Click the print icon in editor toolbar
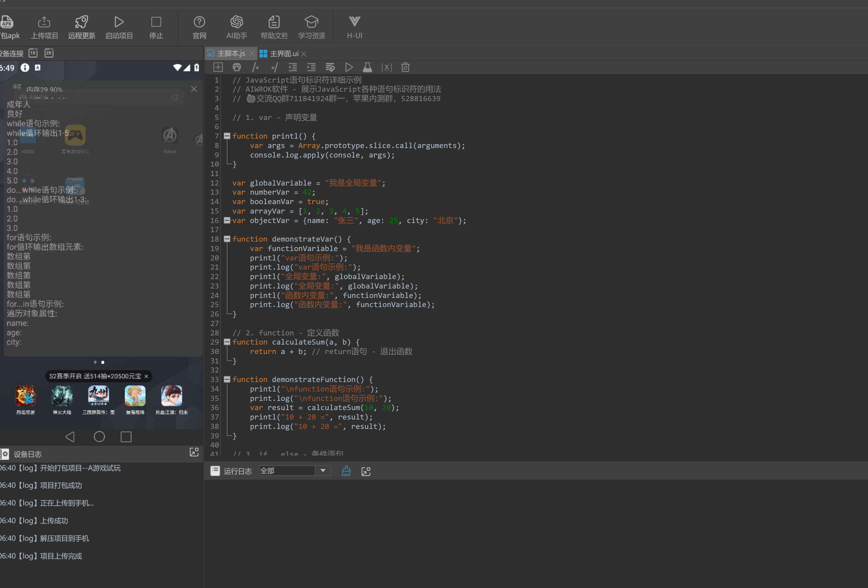868x588 pixels. 236,68
